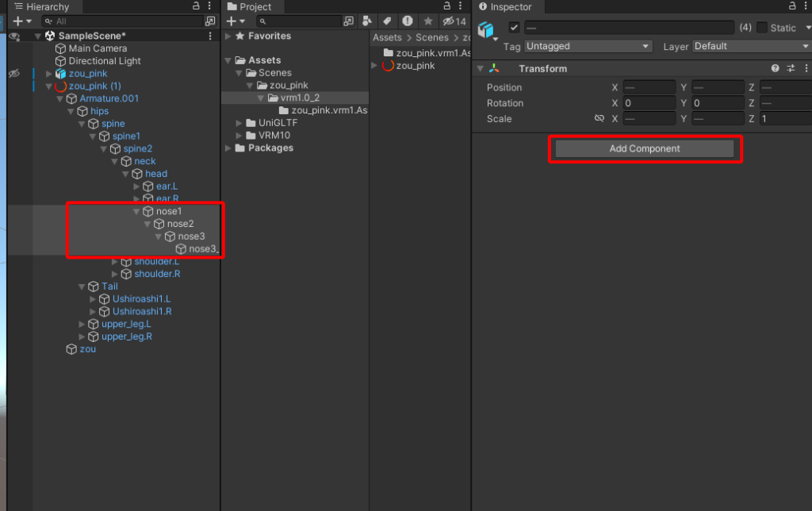Open the search by Type filter in Project toolbar

[x=368, y=21]
